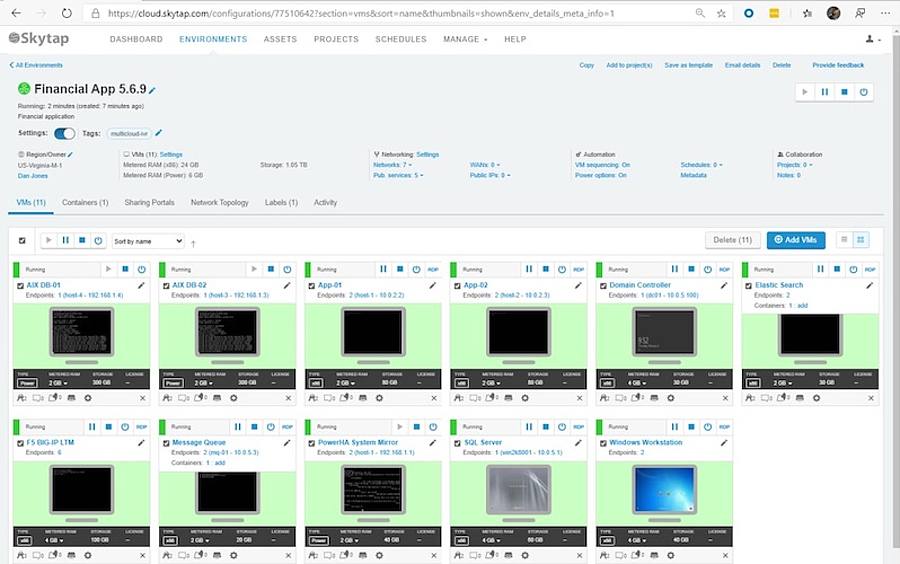Remove App-01 VM with X icon
This screenshot has height=564, width=900.
click(434, 398)
